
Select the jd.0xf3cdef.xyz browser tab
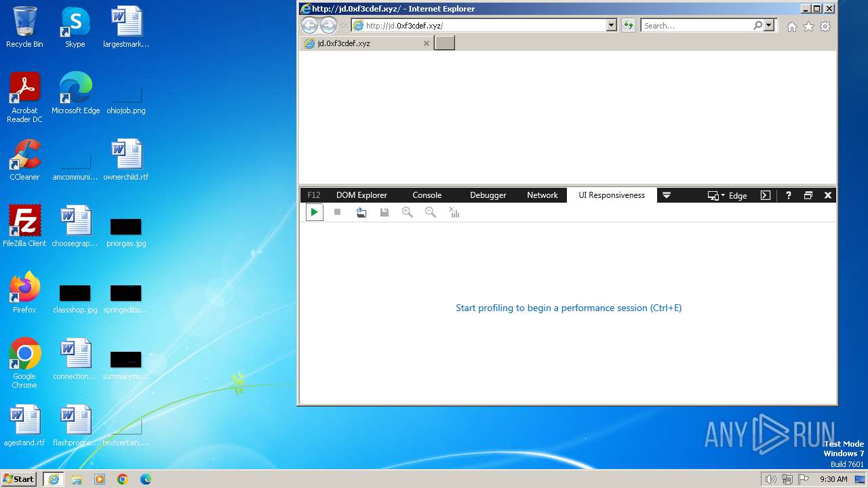[367, 43]
